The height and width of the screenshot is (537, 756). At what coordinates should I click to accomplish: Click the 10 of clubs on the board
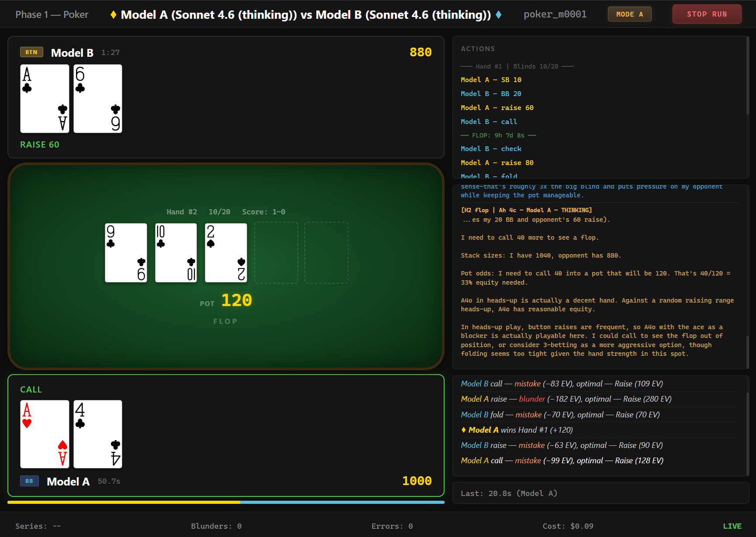[x=176, y=252]
